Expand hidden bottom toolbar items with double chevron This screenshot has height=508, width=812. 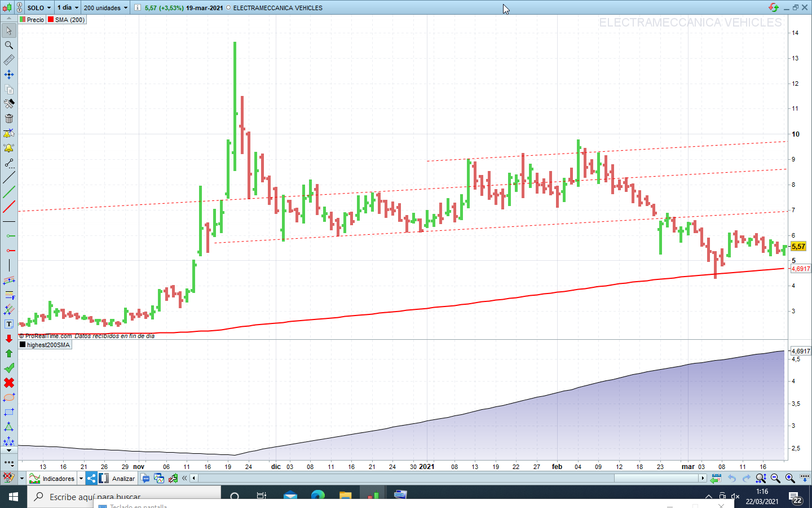184,478
